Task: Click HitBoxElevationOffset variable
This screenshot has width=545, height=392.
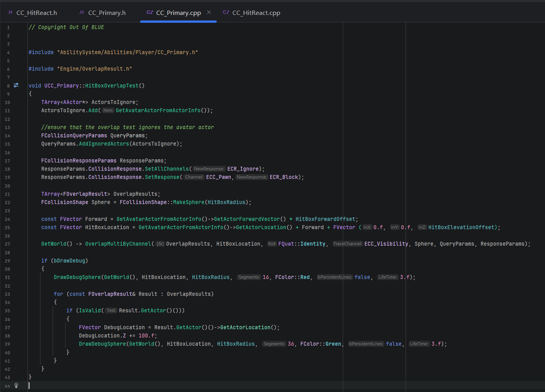Action: (x=461, y=227)
